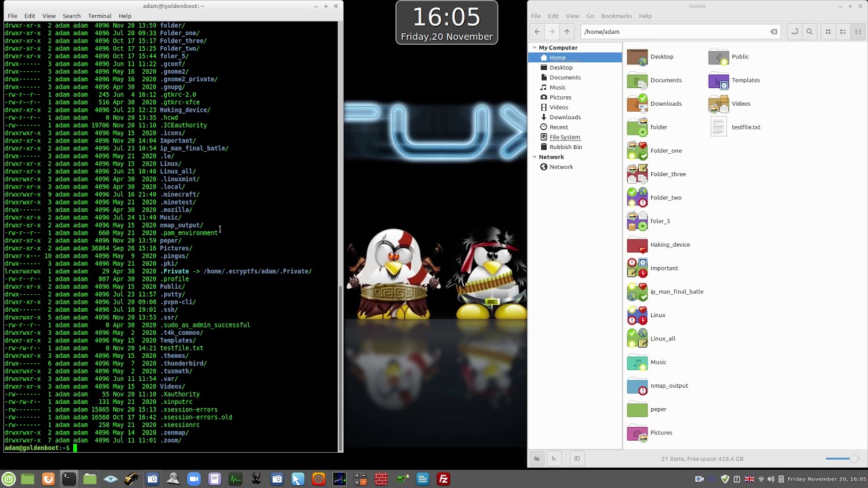Switch to list view
The image size is (868, 488).
[x=843, y=31]
